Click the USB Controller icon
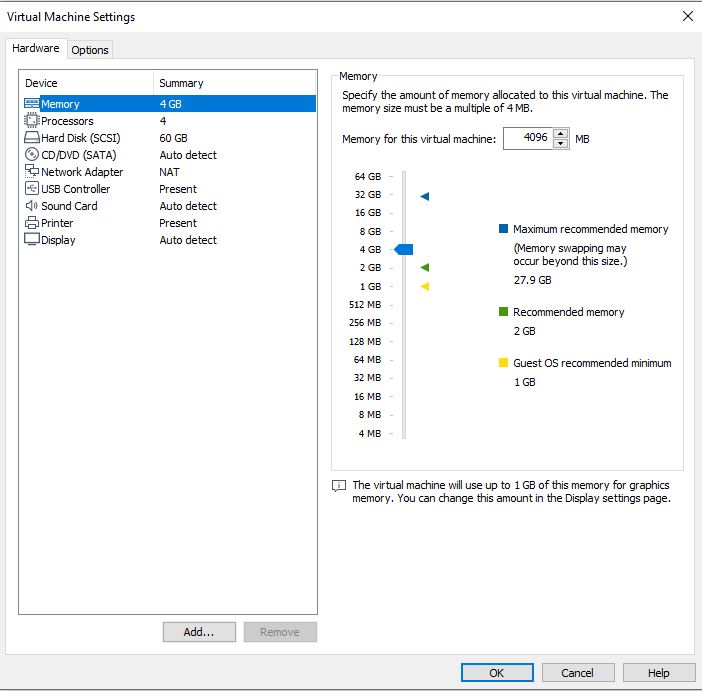Viewport: 702px width, 691px height. (x=31, y=188)
